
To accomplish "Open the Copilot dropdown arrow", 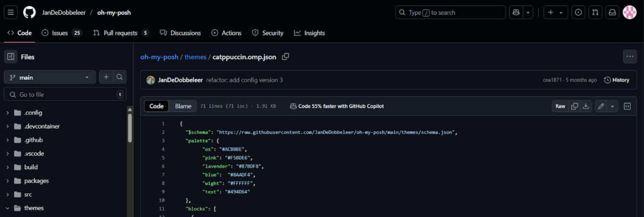I will pos(529,13).
